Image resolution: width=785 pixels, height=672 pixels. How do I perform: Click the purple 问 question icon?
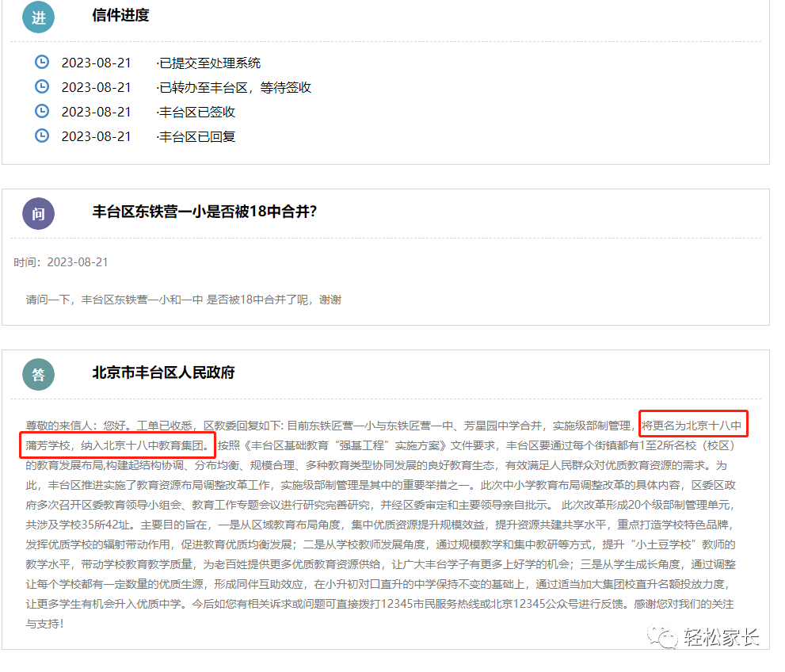(x=39, y=214)
